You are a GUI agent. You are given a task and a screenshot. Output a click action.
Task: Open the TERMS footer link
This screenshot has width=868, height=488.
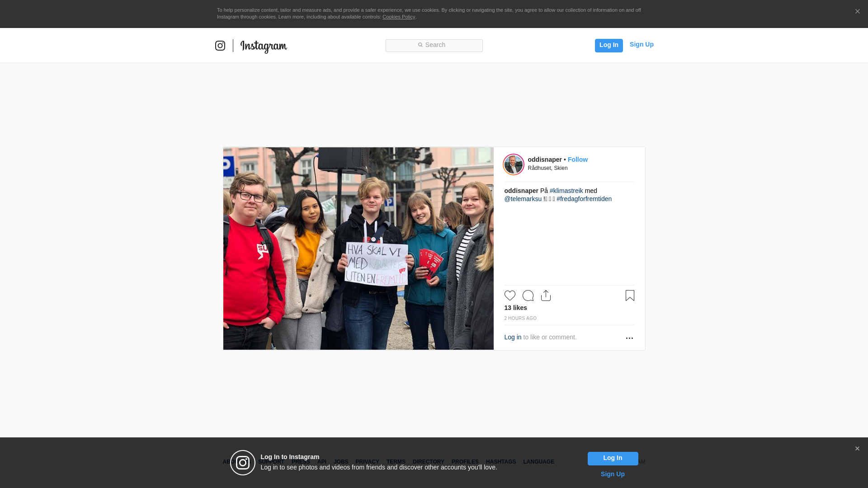tap(396, 462)
